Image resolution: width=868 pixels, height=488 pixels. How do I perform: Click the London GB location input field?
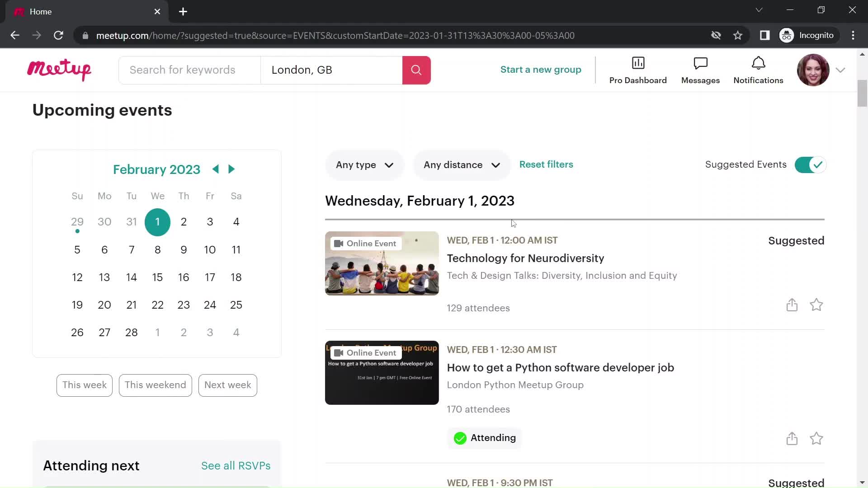[332, 70]
